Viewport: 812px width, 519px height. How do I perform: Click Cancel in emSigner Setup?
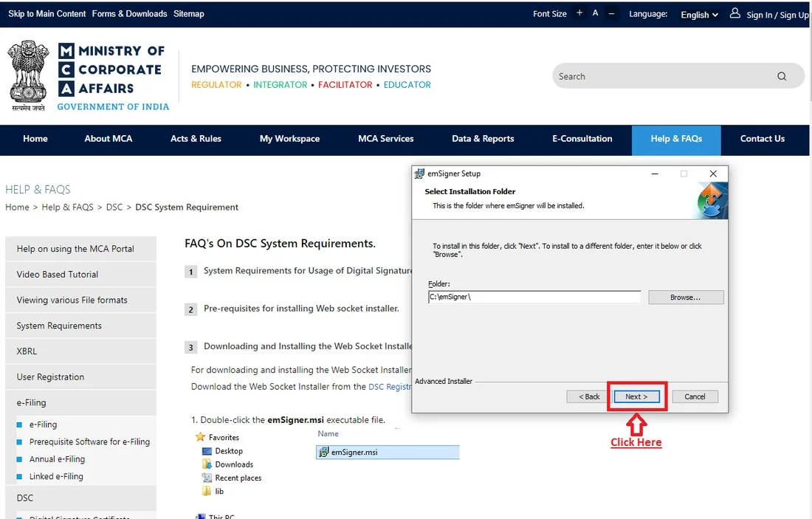(x=695, y=396)
